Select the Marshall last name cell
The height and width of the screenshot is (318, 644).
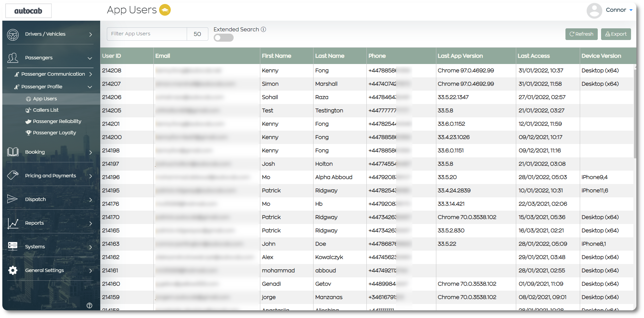click(340, 84)
